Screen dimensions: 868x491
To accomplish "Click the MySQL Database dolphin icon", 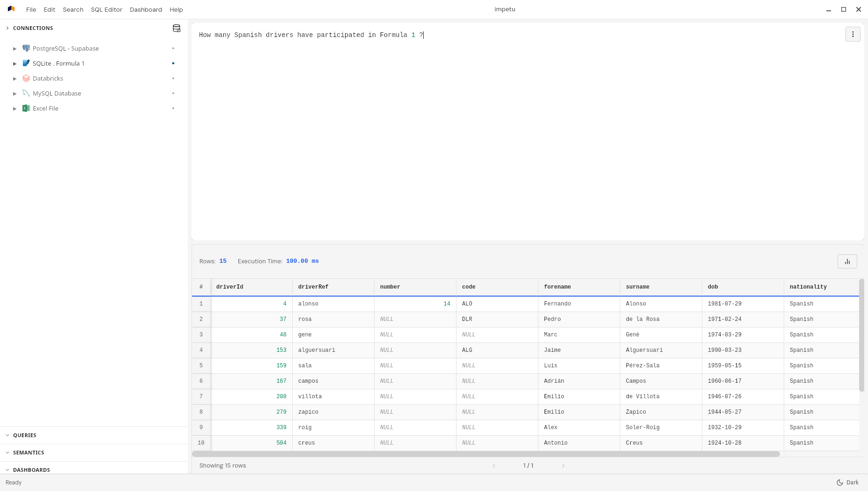I will (26, 93).
